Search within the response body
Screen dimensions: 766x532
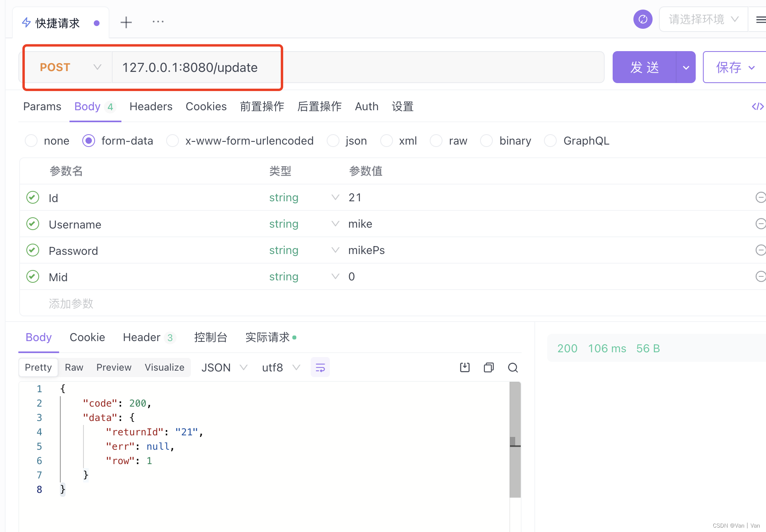pyautogui.click(x=513, y=367)
